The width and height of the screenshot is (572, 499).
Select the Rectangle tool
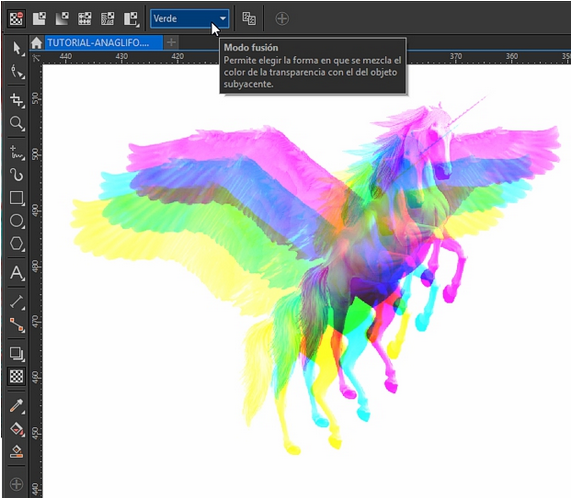17,198
